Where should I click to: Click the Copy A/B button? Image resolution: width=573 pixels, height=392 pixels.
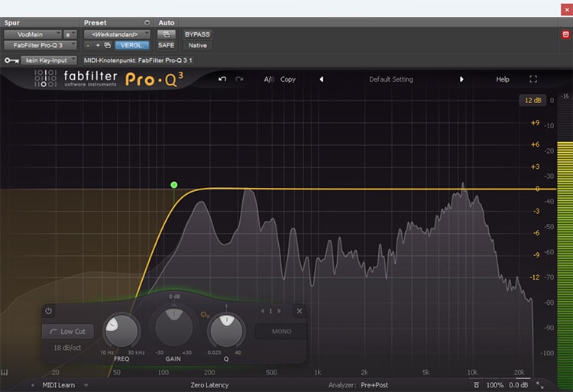[x=288, y=79]
